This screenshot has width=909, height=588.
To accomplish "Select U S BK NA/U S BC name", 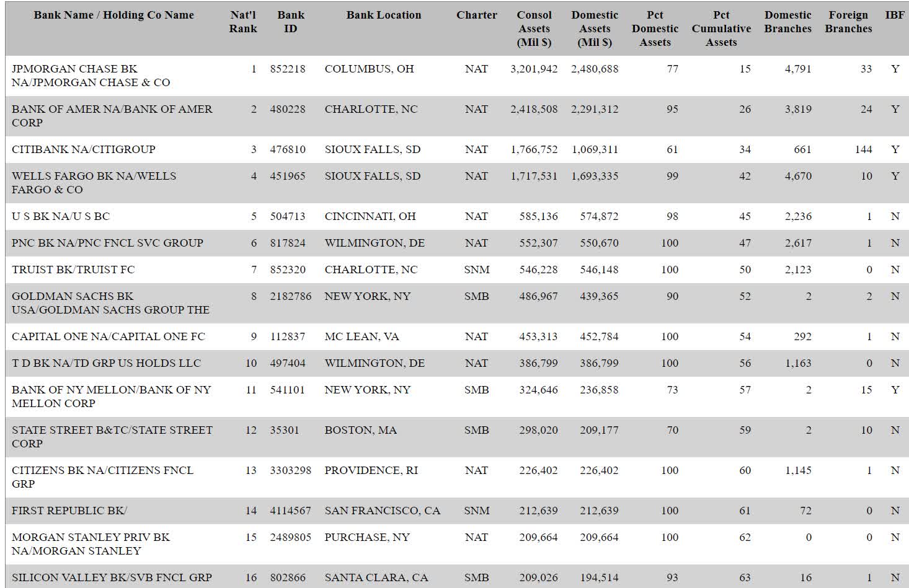I will (x=60, y=216).
